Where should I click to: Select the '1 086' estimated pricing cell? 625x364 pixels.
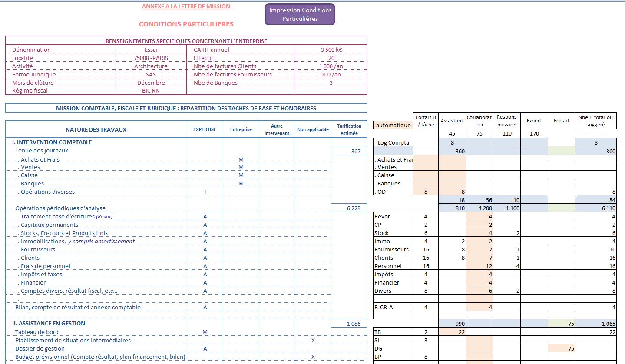coord(349,324)
